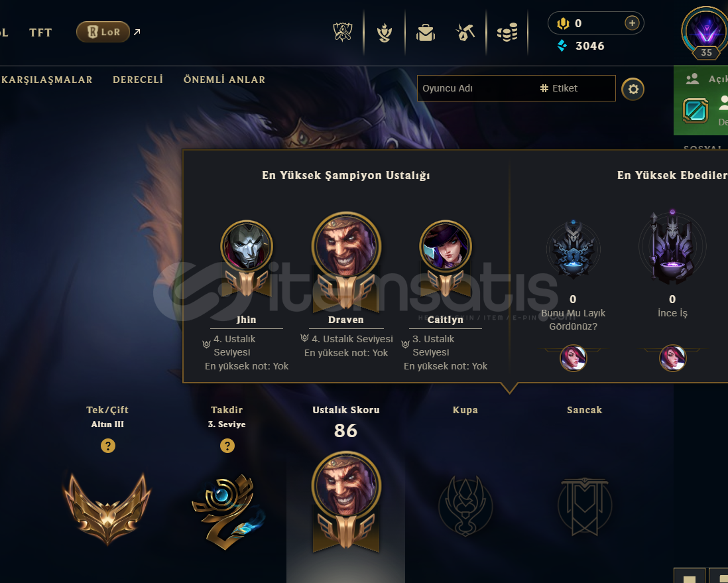The height and width of the screenshot is (583, 728).
Task: Click the Altın III rank emblem
Action: coord(107,509)
